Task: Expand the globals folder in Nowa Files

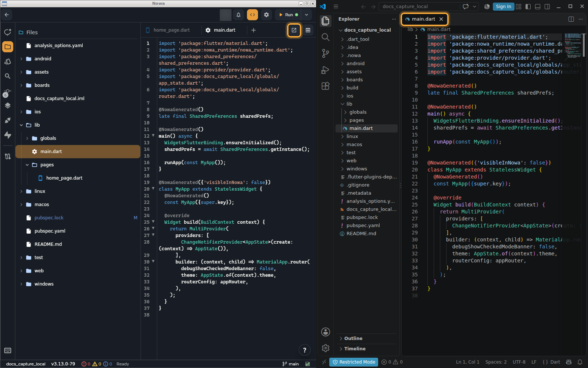Action: point(27,138)
